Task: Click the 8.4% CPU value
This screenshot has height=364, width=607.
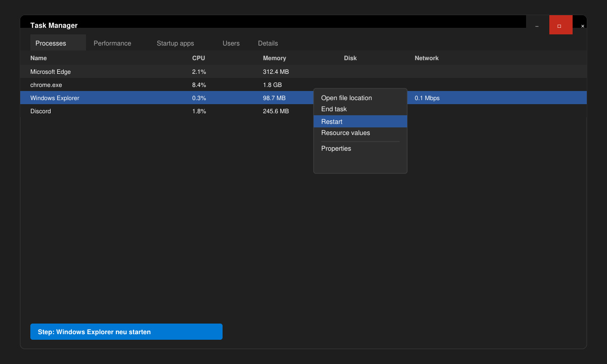Action: click(x=199, y=85)
